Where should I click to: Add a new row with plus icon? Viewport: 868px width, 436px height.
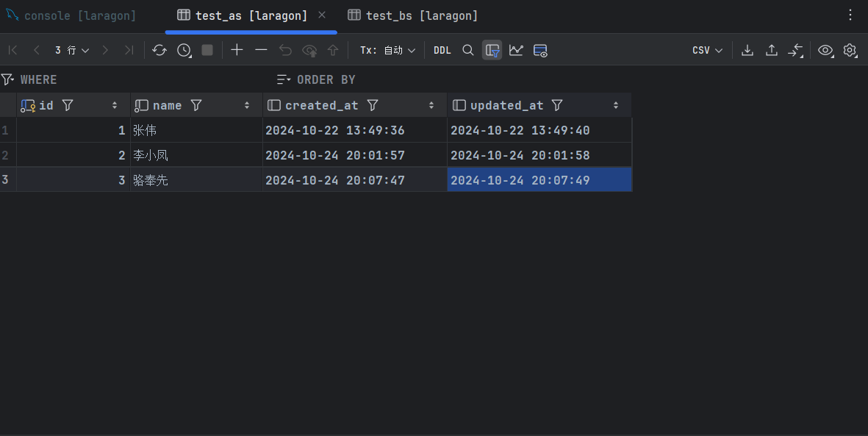(237, 50)
